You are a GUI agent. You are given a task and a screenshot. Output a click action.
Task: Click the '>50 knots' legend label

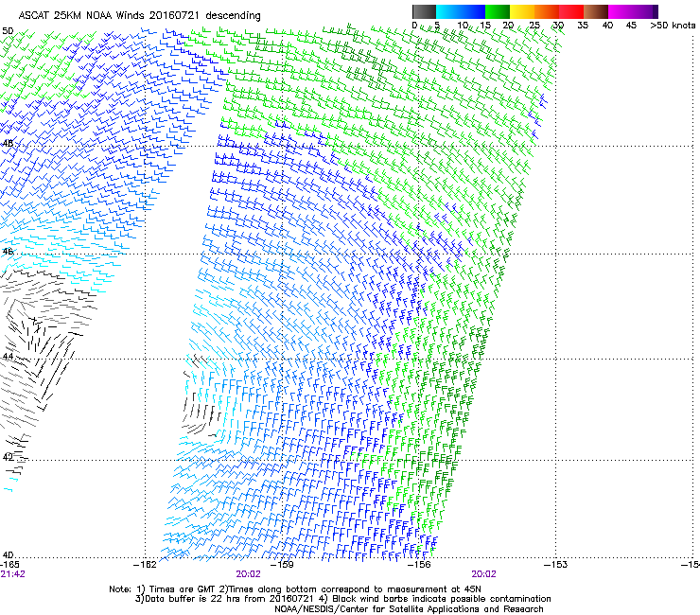pyautogui.click(x=673, y=26)
